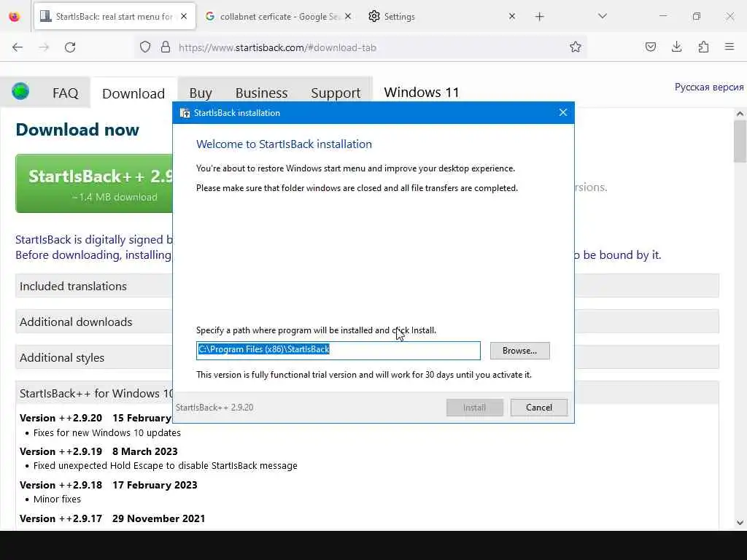Viewport: 747px width, 560px height.
Task: Expand the Included translations section
Action: pos(94,286)
